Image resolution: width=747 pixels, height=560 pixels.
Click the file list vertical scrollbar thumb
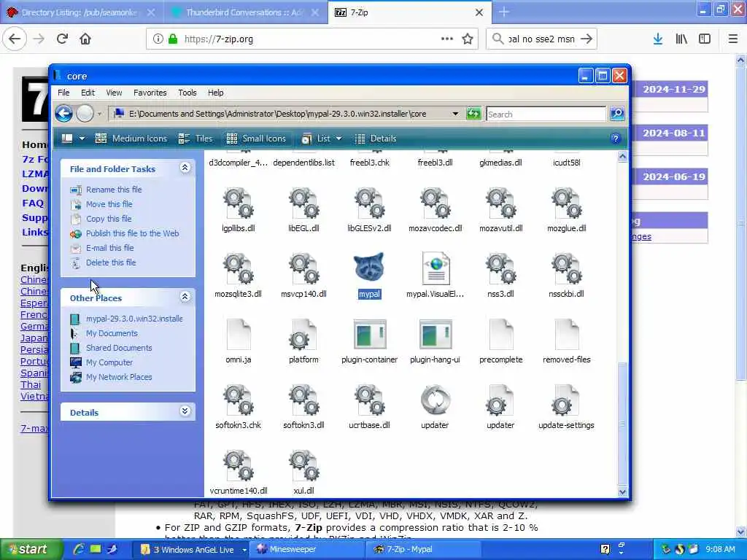(622, 422)
